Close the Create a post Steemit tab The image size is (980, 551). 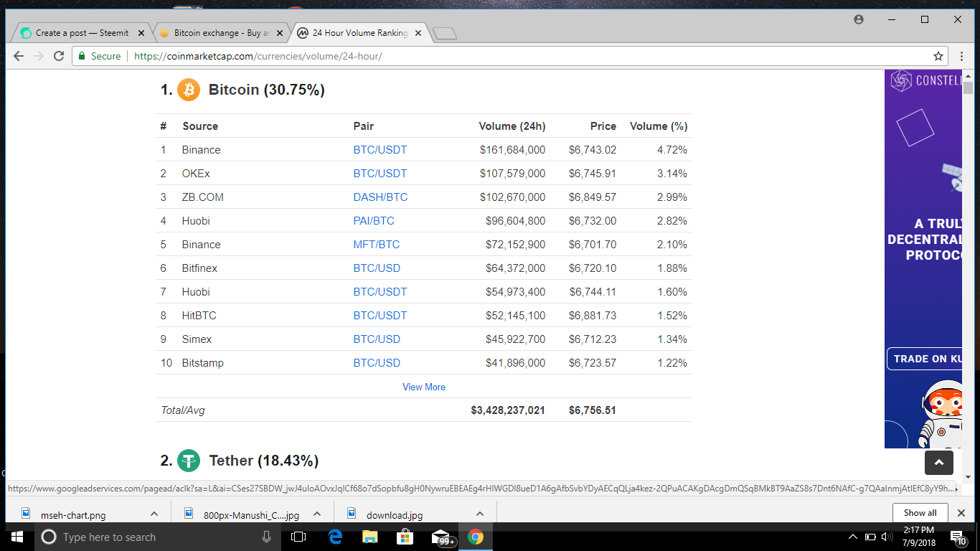pos(141,33)
